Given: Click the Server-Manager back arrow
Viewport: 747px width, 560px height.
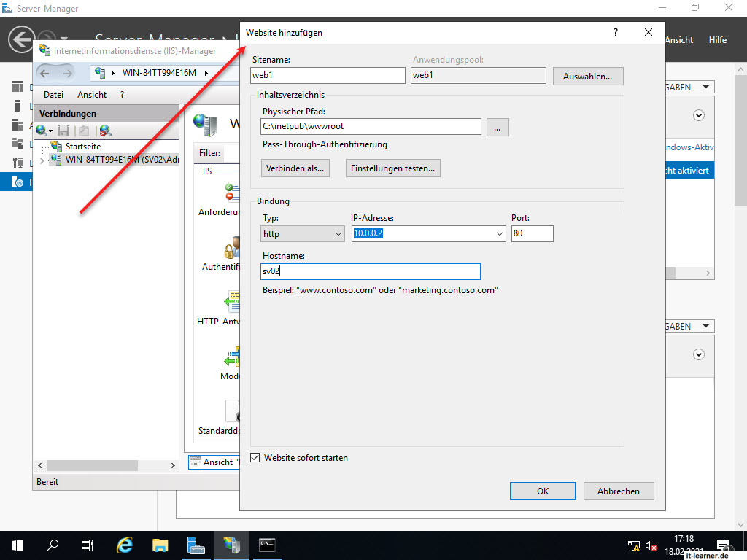Looking at the screenshot, I should (x=21, y=39).
